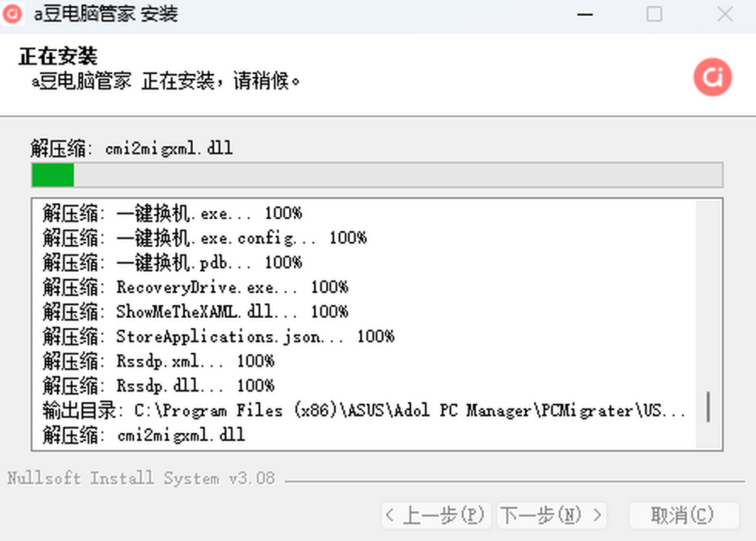Select the 输出目录 output path log line
This screenshot has height=541, width=756.
(364, 410)
